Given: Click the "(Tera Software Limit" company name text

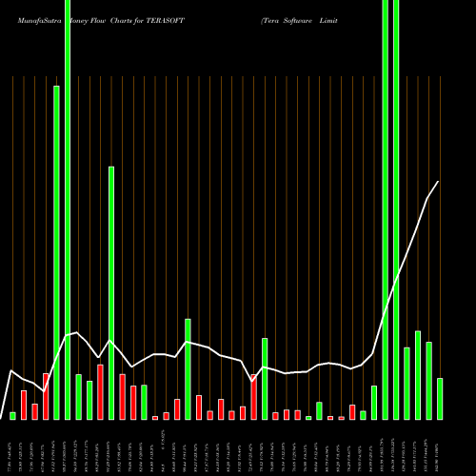Looking at the screenshot, I should (299, 21).
